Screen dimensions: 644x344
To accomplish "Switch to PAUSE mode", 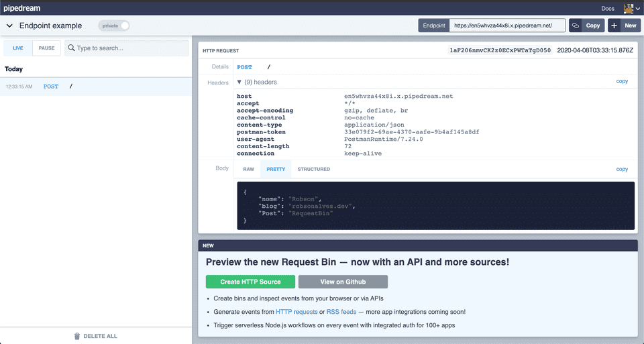I will point(46,48).
